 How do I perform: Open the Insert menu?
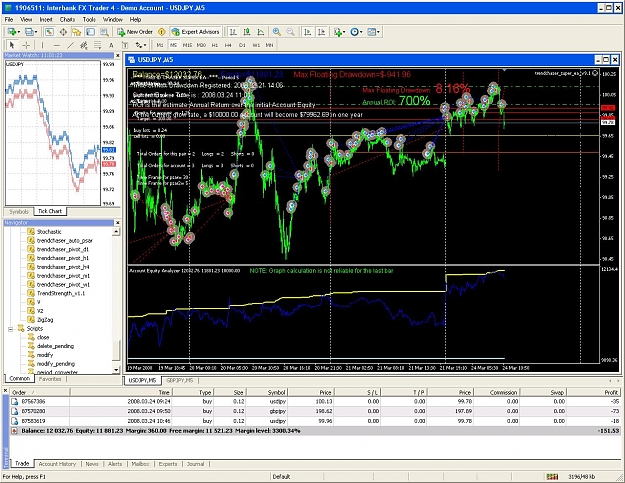coord(46,19)
